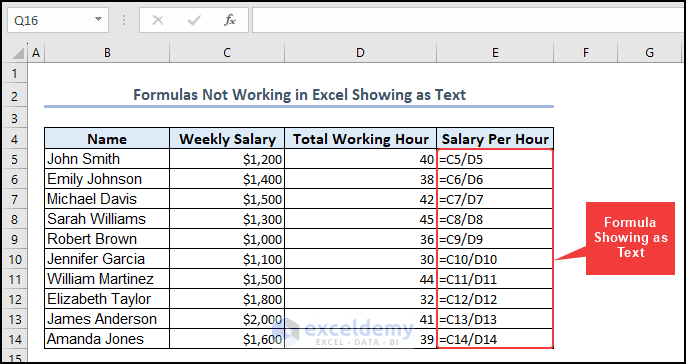
Task: Click the Cancel X icon in formula bar
Action: tap(158, 20)
